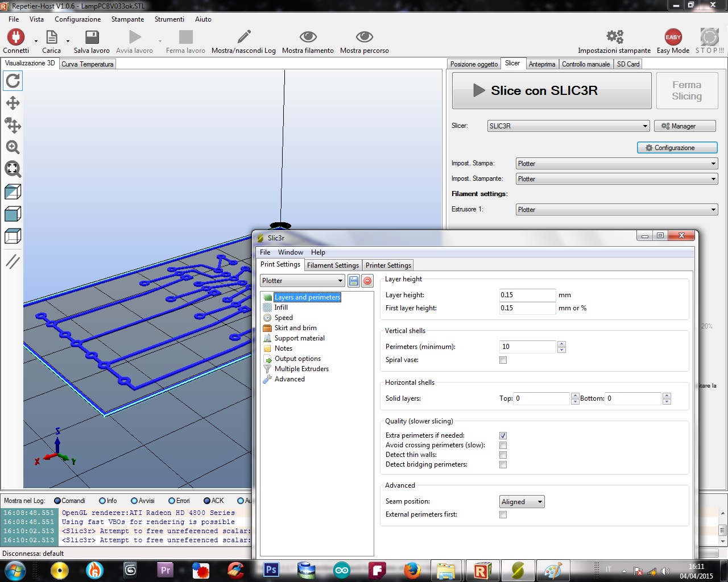The image size is (728, 582).
Task: Switch to isometric cube view
Action: (x=13, y=192)
